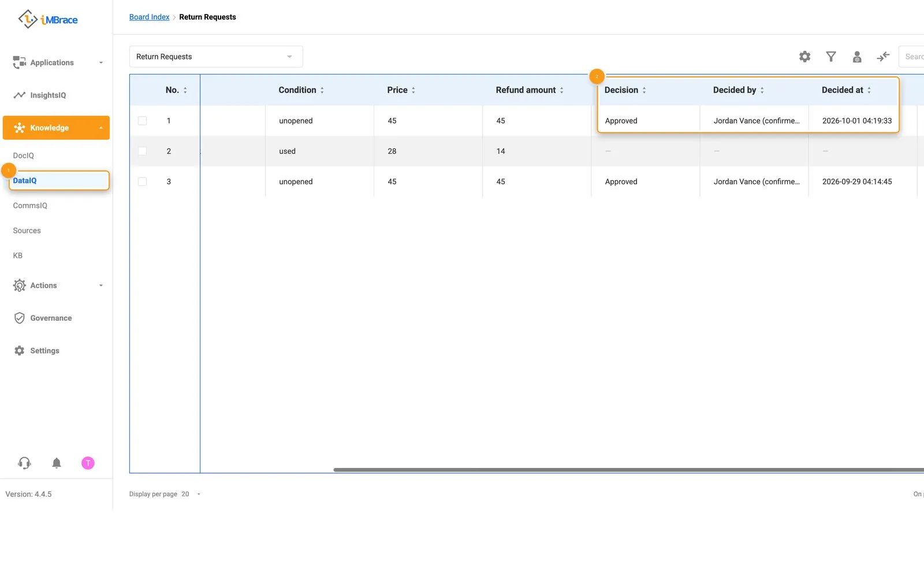Sort by Decided at column arrows
The width and height of the screenshot is (924, 587).
click(869, 90)
